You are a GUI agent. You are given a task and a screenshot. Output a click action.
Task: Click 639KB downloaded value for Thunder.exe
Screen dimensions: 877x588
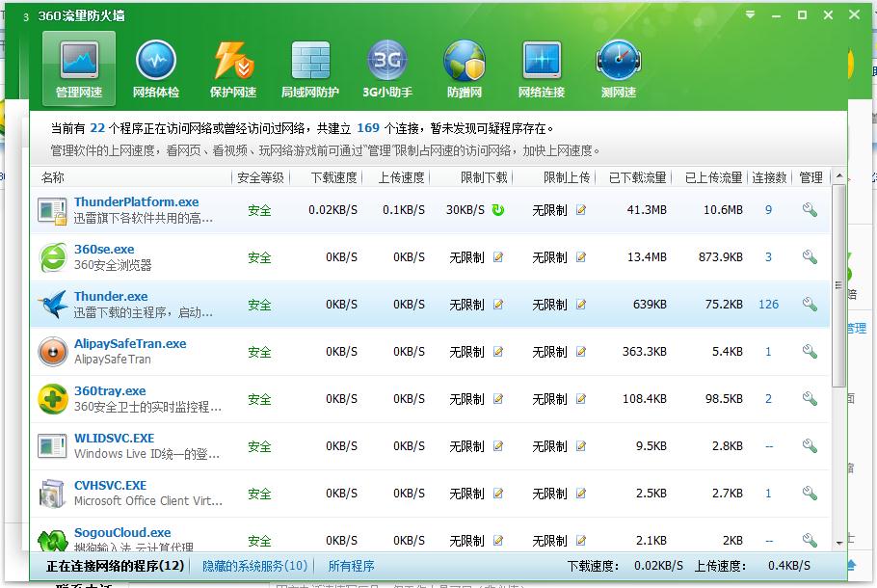coord(650,305)
